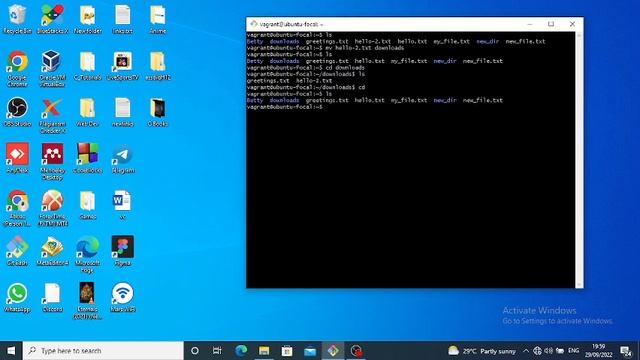Open the weather widget showing Partly sunny
Viewport: 640px width, 360px height.
pyautogui.click(x=482, y=351)
